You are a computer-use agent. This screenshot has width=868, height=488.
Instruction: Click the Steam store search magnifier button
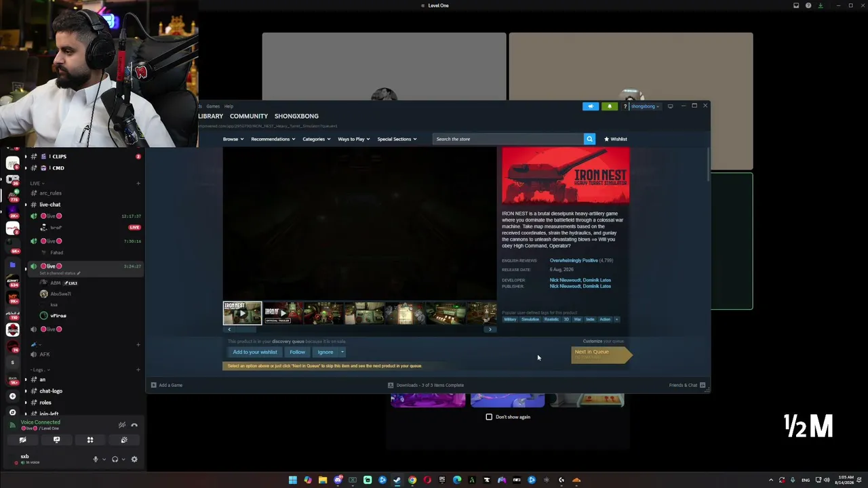589,139
